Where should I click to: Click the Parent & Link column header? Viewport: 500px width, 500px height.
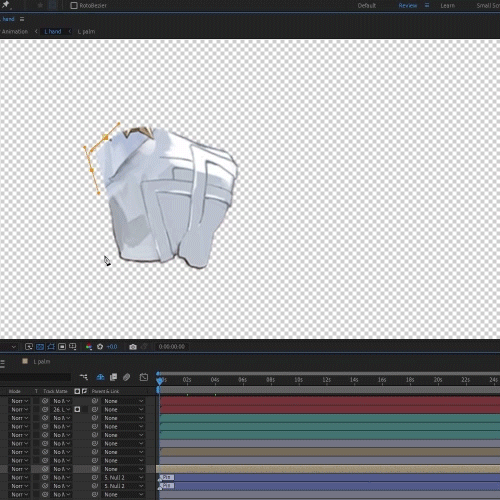pyautogui.click(x=105, y=391)
